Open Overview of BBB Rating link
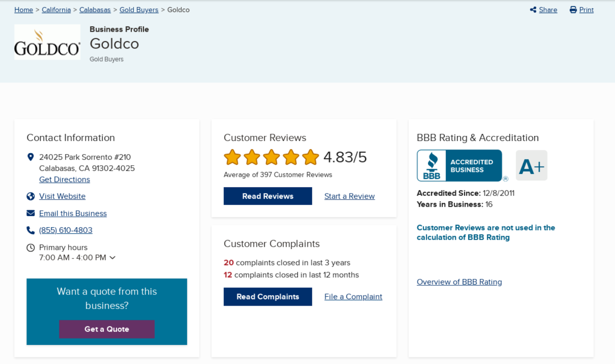 click(x=459, y=282)
